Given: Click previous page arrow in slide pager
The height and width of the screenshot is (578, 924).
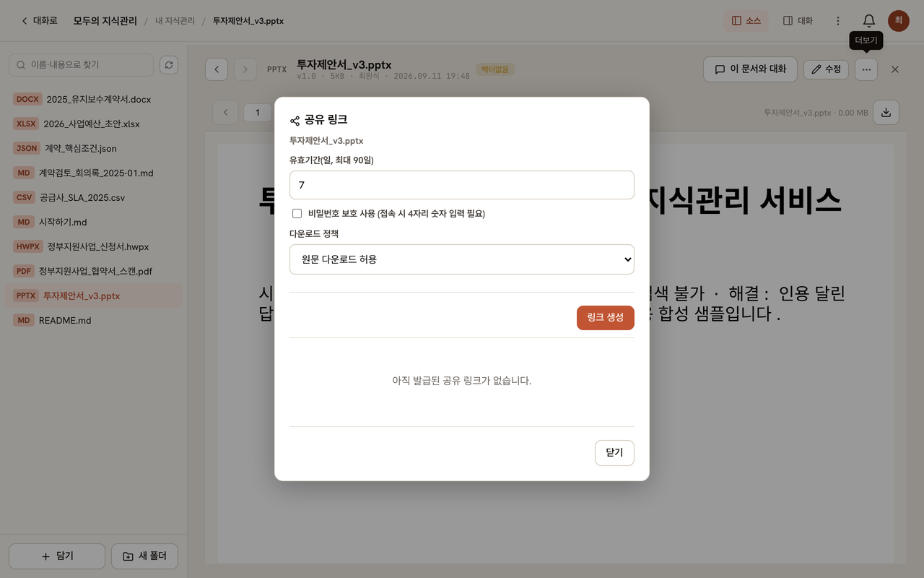Looking at the screenshot, I should 226,112.
